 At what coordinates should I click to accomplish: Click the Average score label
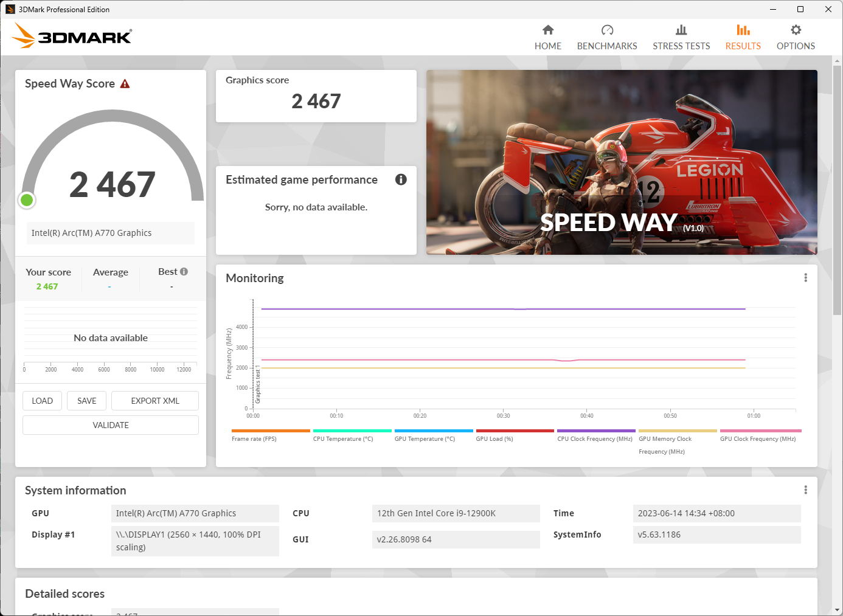pos(111,272)
